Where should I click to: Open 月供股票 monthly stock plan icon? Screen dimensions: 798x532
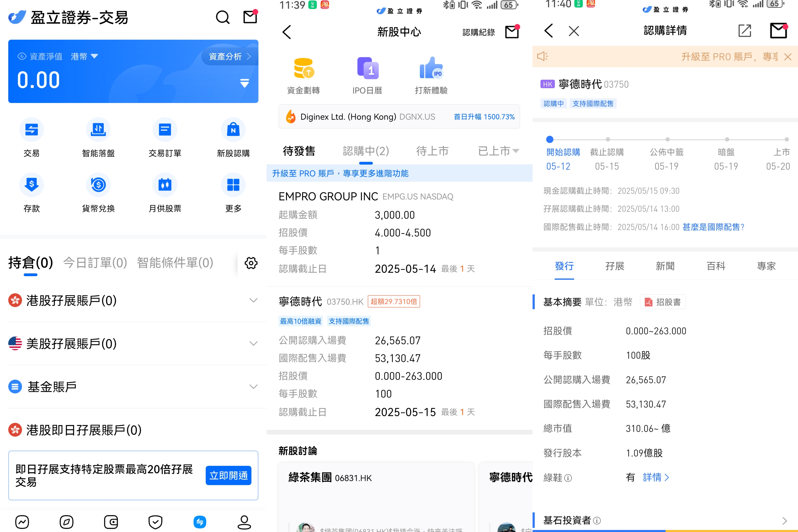165,193
